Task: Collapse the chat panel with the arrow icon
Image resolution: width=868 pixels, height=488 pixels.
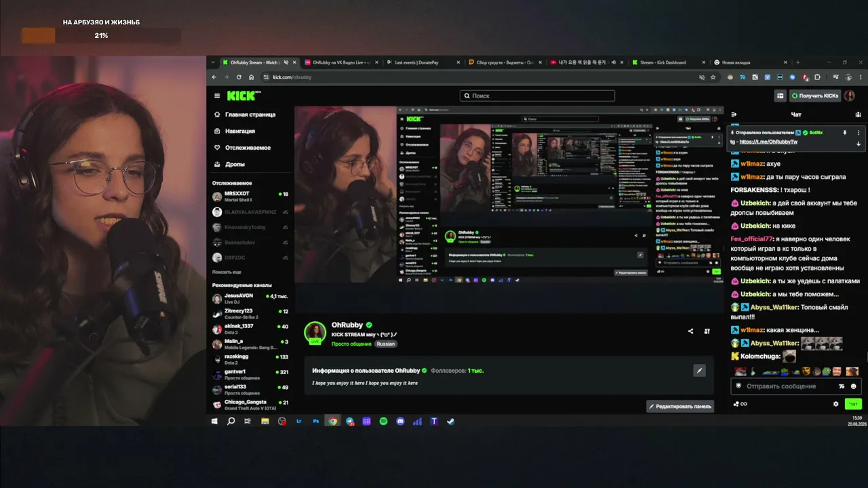Action: pyautogui.click(x=734, y=115)
